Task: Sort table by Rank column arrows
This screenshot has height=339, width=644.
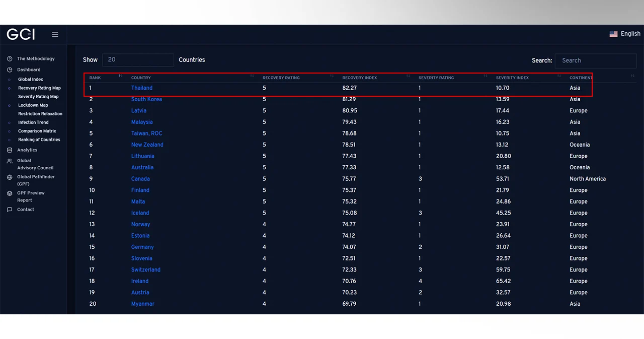Action: 120,76
